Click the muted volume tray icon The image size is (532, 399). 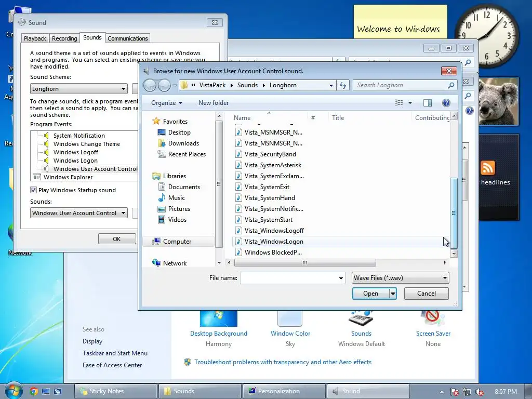[480, 392]
